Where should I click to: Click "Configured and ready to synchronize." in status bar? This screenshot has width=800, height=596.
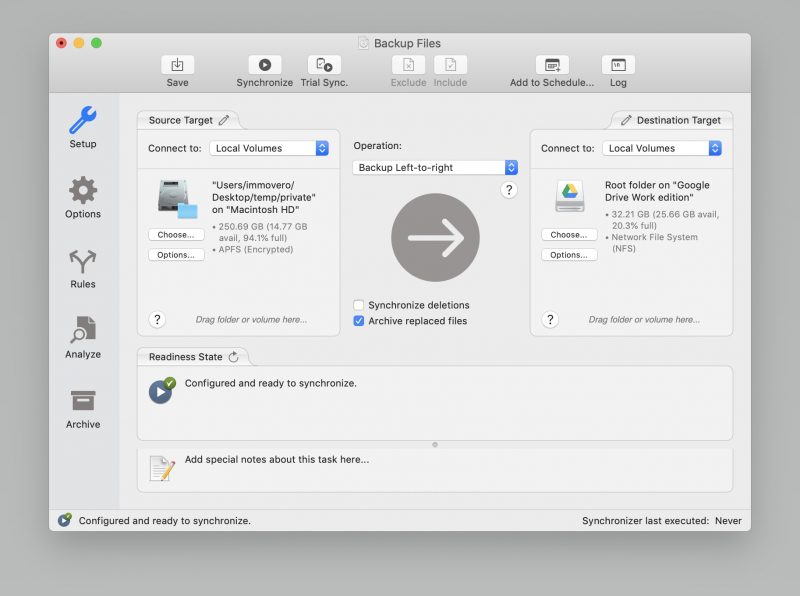[164, 520]
